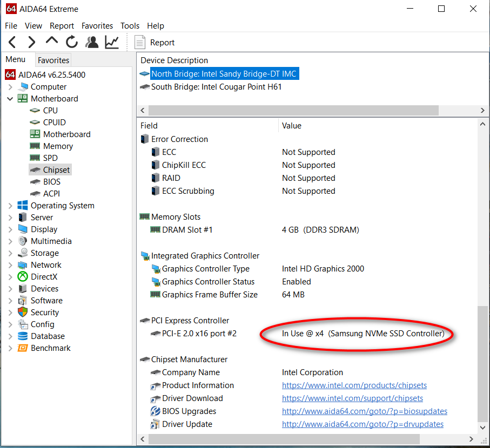Select the SPD item in sidebar
Image resolution: width=490 pixels, height=448 pixels.
click(50, 158)
